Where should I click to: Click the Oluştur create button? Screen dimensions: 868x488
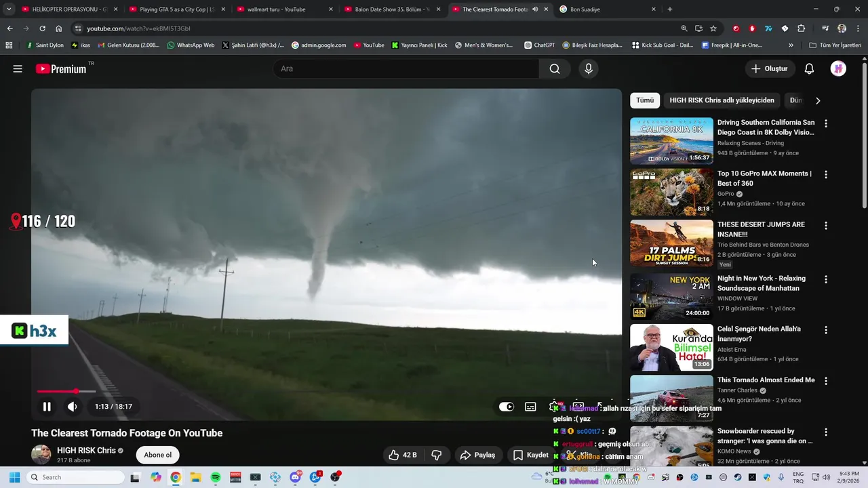770,68
